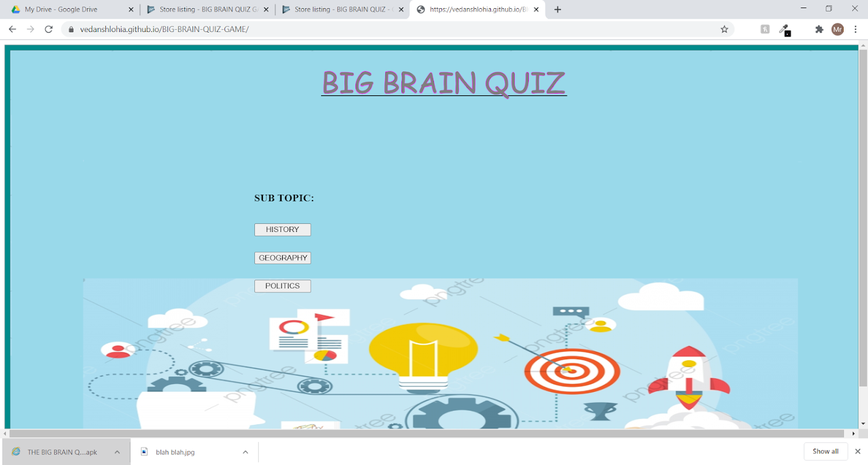Click the vertical scrollbar up arrow
This screenshot has width=868, height=465.
click(x=863, y=45)
